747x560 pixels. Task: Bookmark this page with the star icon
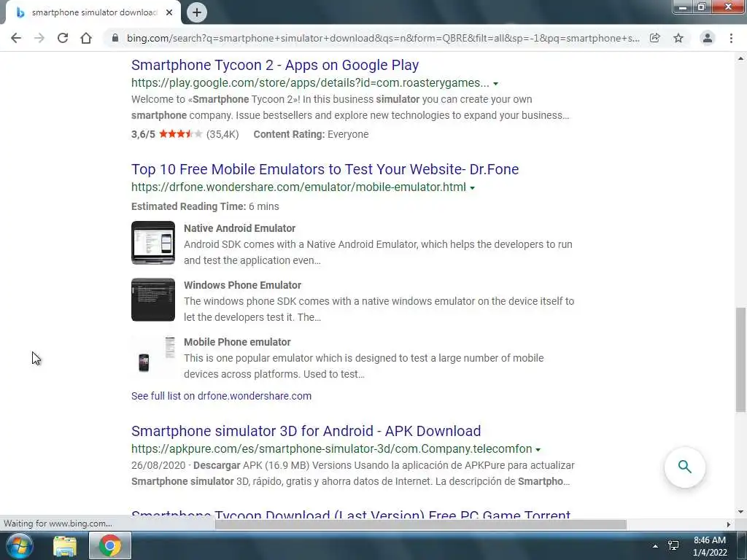pos(678,38)
